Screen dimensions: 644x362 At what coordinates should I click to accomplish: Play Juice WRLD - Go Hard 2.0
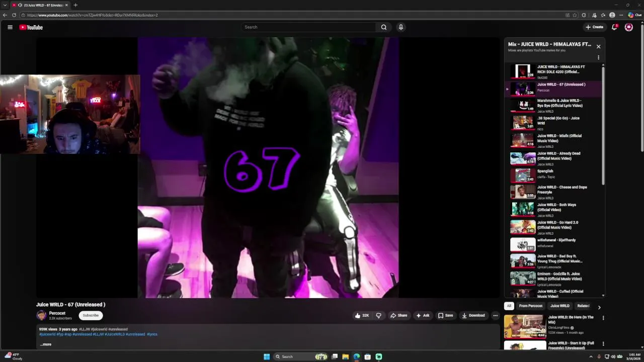553,227
